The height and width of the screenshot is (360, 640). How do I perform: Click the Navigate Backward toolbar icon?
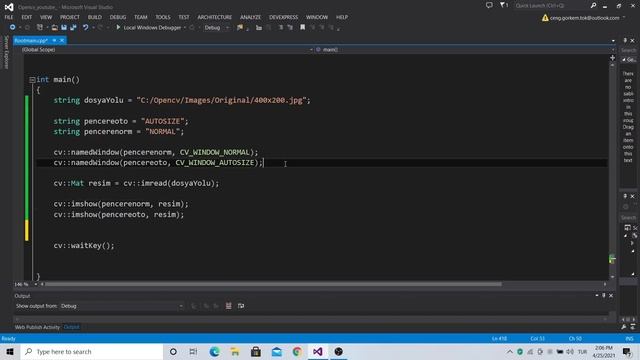pyautogui.click(x=12, y=27)
